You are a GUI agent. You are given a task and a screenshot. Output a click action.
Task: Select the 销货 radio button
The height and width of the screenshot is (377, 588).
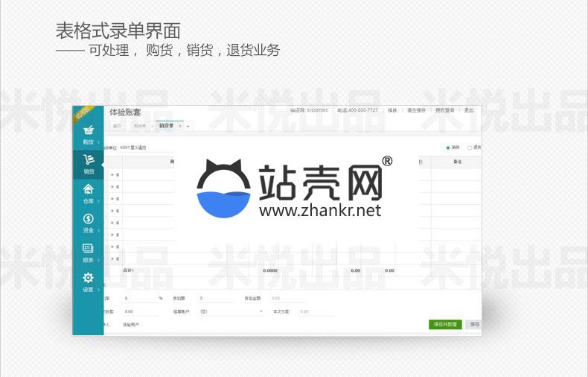pos(448,148)
